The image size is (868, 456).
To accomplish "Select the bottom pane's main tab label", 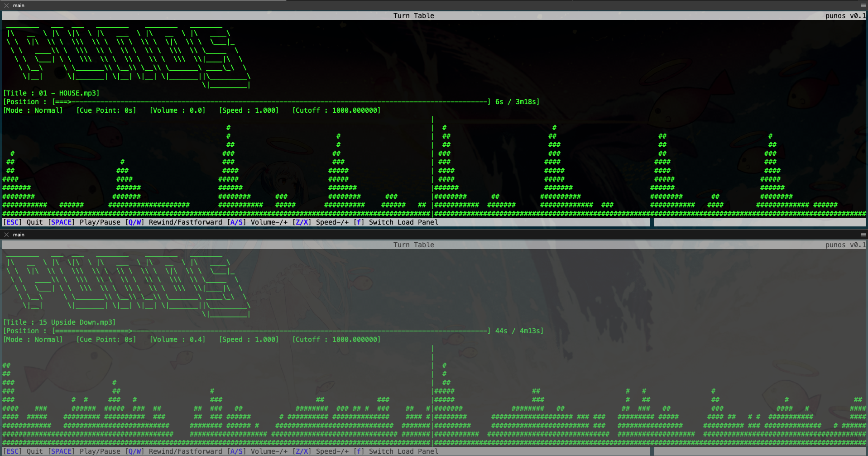I will [19, 235].
